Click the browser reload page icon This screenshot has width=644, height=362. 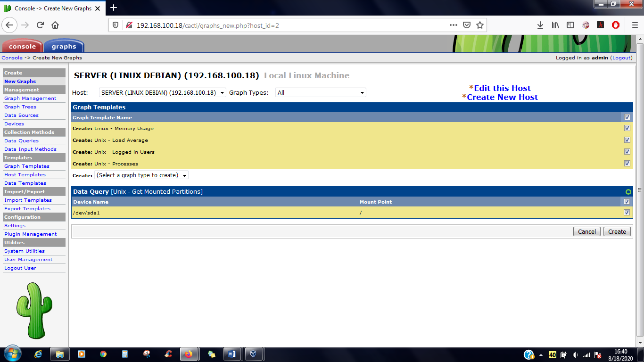coord(40,25)
